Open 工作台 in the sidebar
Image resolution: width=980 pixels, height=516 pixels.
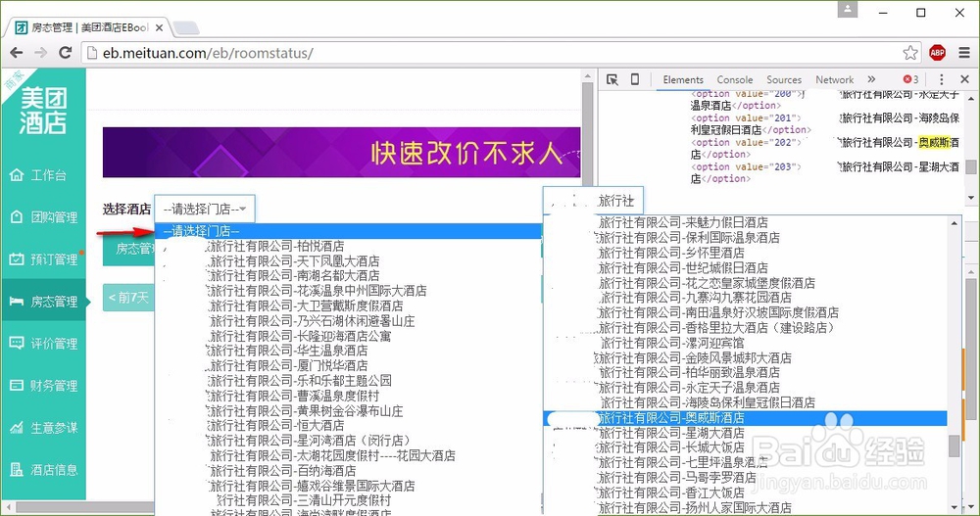coord(44,175)
